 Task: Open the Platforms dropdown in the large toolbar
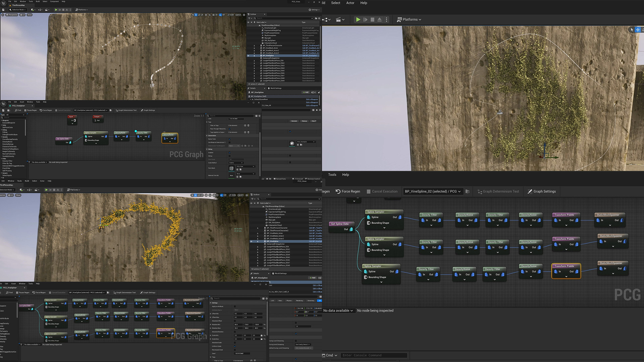(x=409, y=20)
